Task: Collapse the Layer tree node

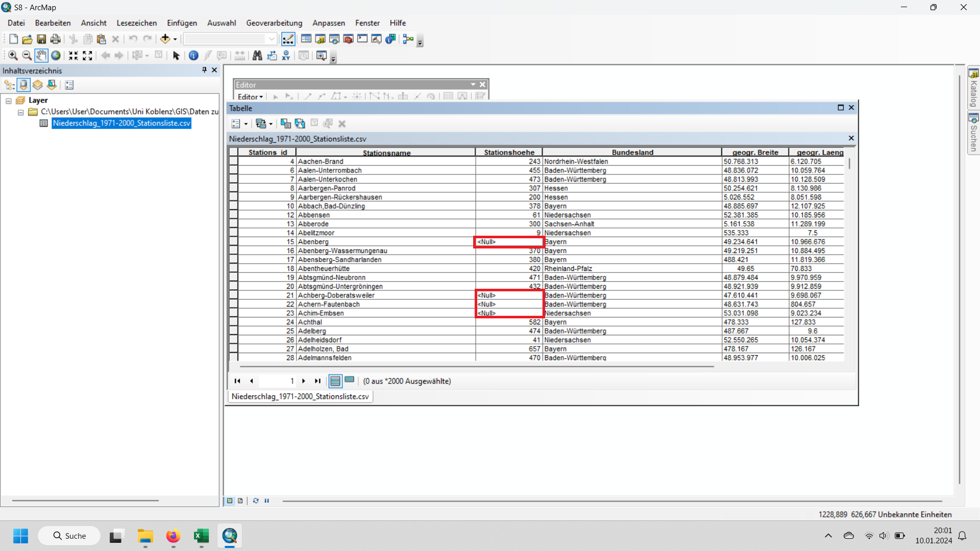Action: 9,101
